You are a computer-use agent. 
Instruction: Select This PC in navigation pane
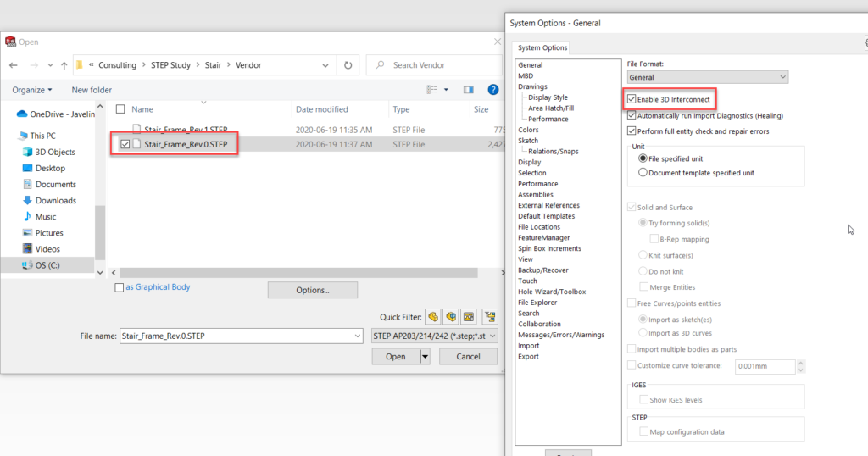(x=36, y=136)
